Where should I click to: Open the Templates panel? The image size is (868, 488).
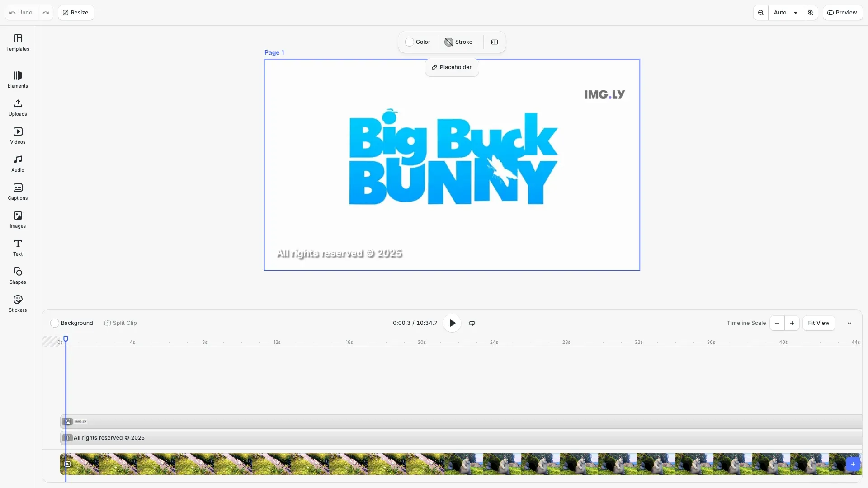18,43
